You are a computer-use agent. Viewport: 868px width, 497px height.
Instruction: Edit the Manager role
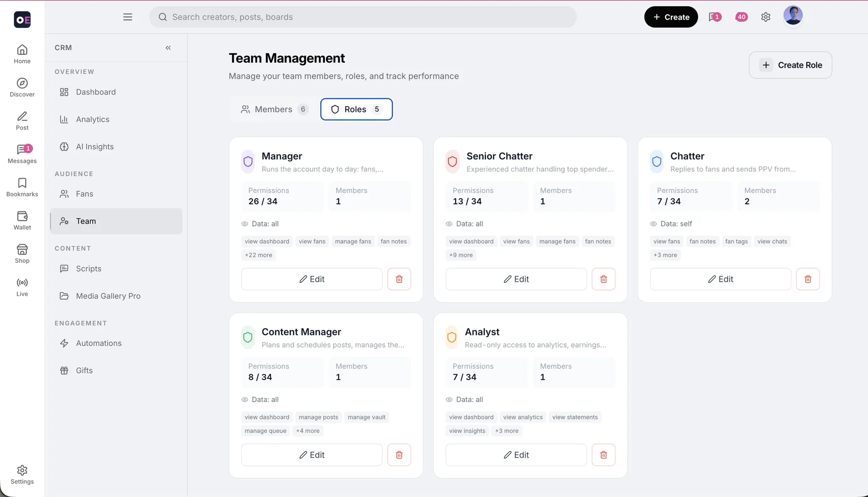[x=312, y=279]
